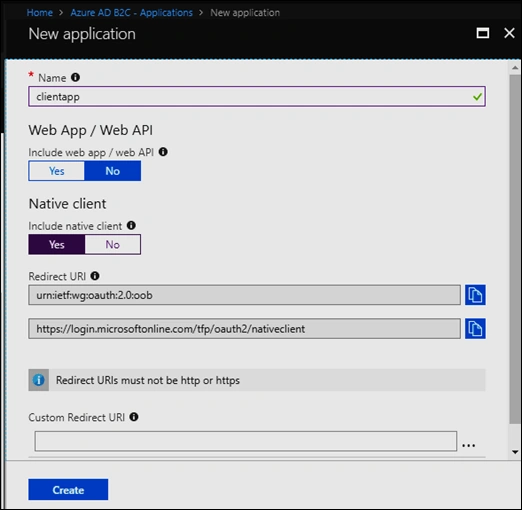Select Yes under Include native client

57,244
